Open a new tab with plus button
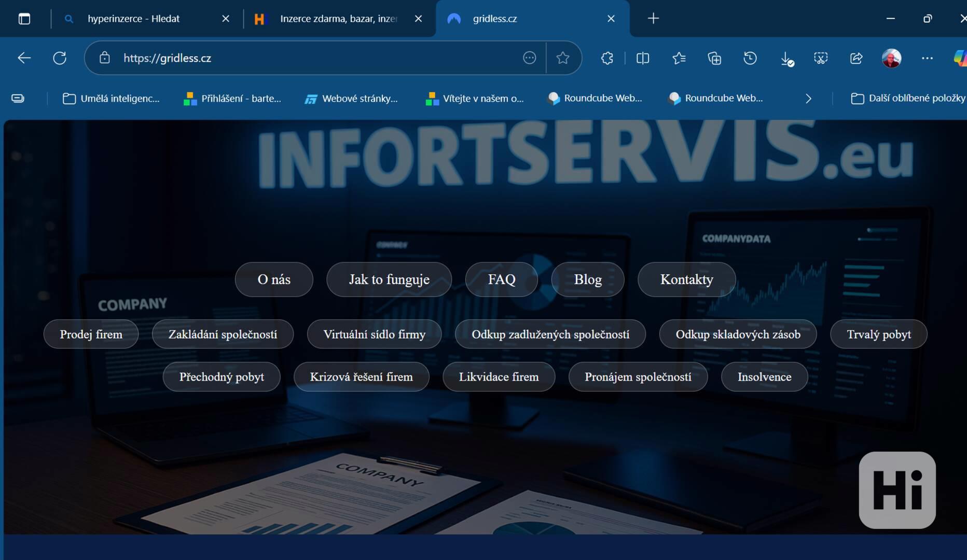This screenshot has width=967, height=560. click(653, 19)
